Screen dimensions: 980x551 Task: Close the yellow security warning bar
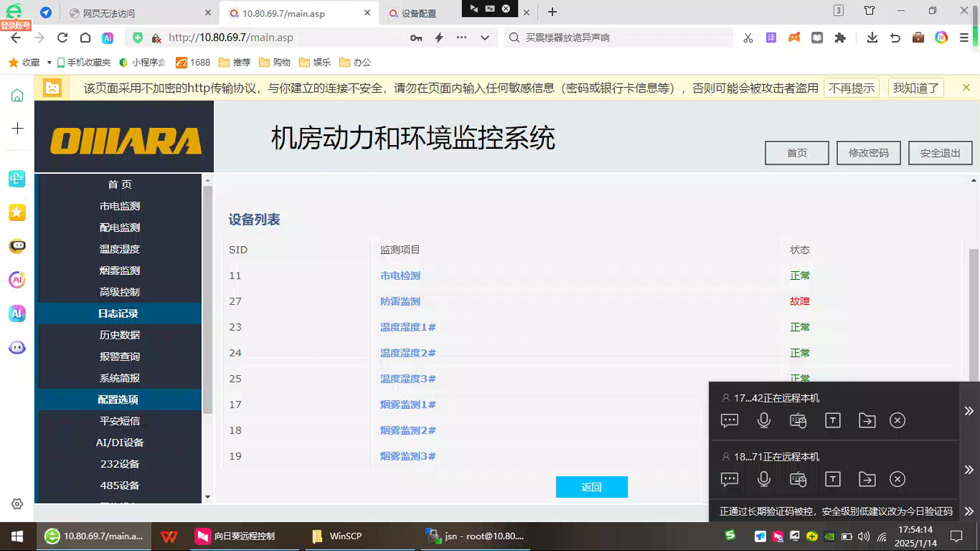966,88
